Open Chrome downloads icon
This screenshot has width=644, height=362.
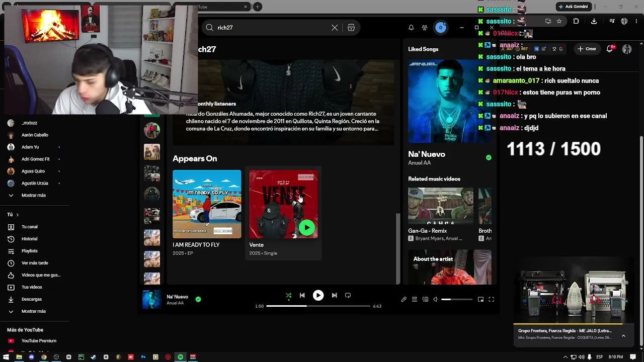(x=594, y=21)
